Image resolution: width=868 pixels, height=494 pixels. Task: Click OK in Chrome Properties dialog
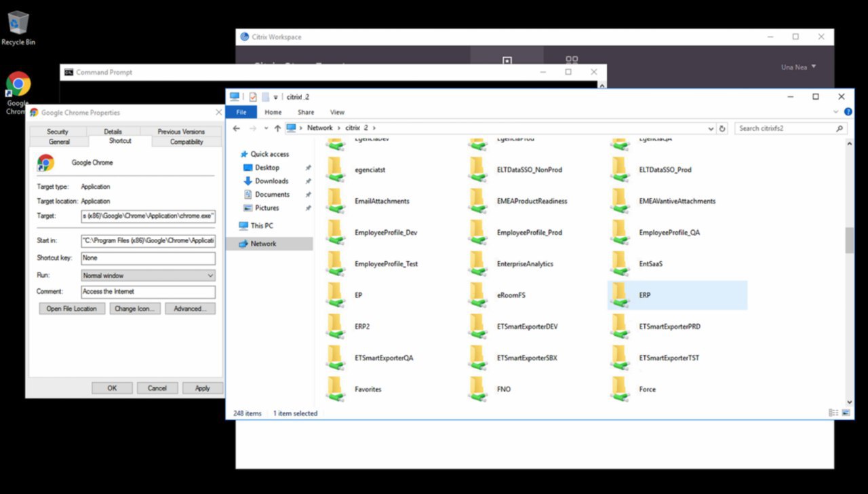click(112, 388)
